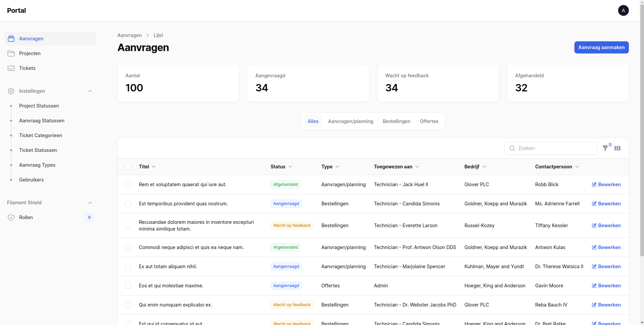Click the Afgehandeld 32 stat card
The width and height of the screenshot is (644, 325).
tap(568, 83)
